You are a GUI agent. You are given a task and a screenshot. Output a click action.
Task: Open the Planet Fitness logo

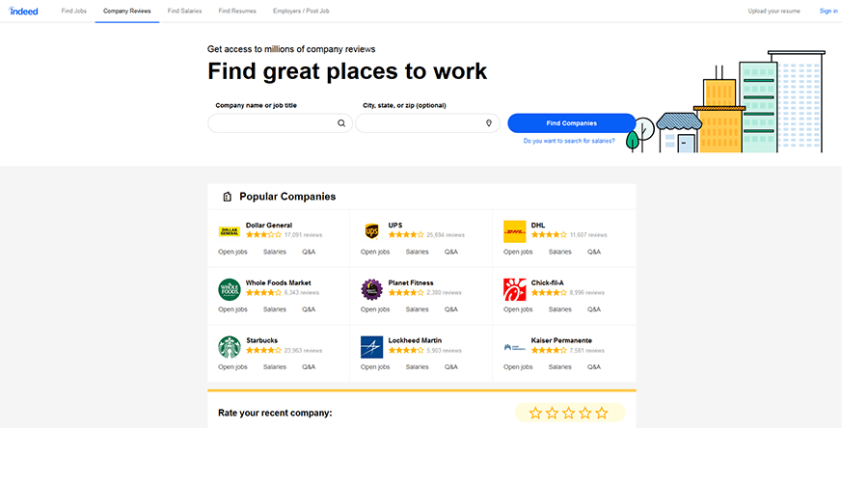371,289
